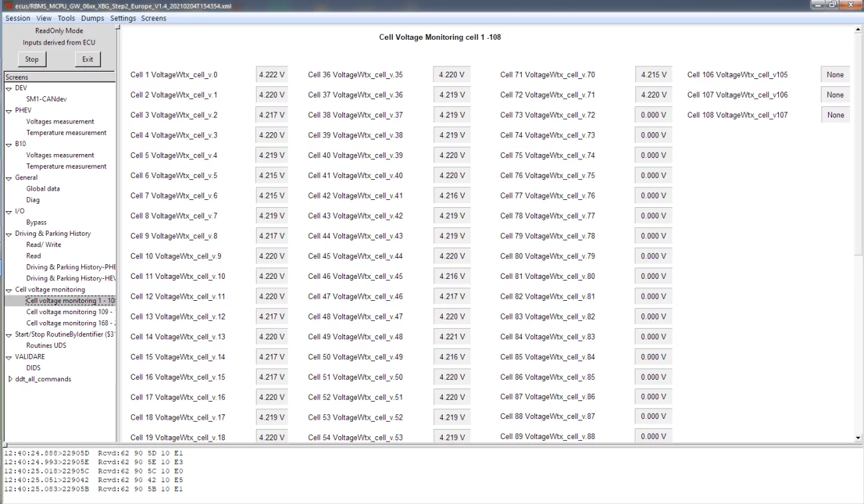Collapse the PHEV tree node
The image size is (864, 504).
9,111
